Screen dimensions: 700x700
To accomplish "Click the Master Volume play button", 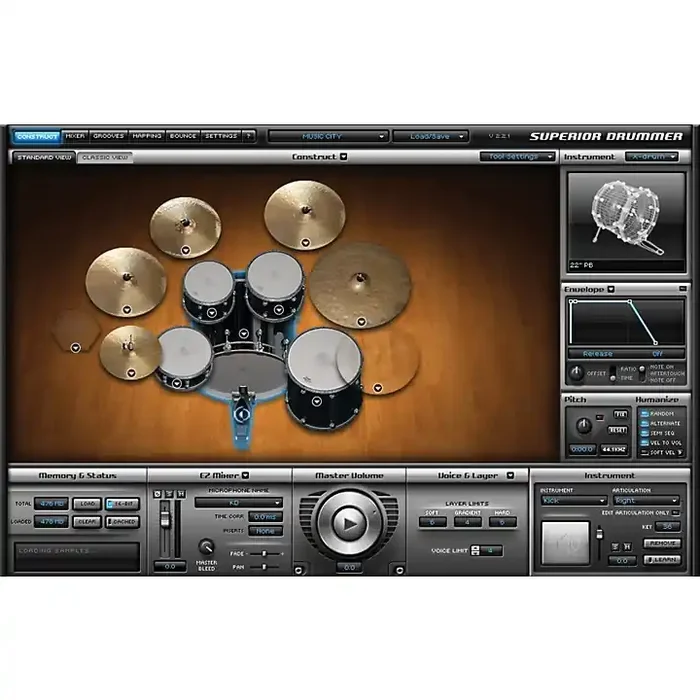I will click(x=349, y=523).
